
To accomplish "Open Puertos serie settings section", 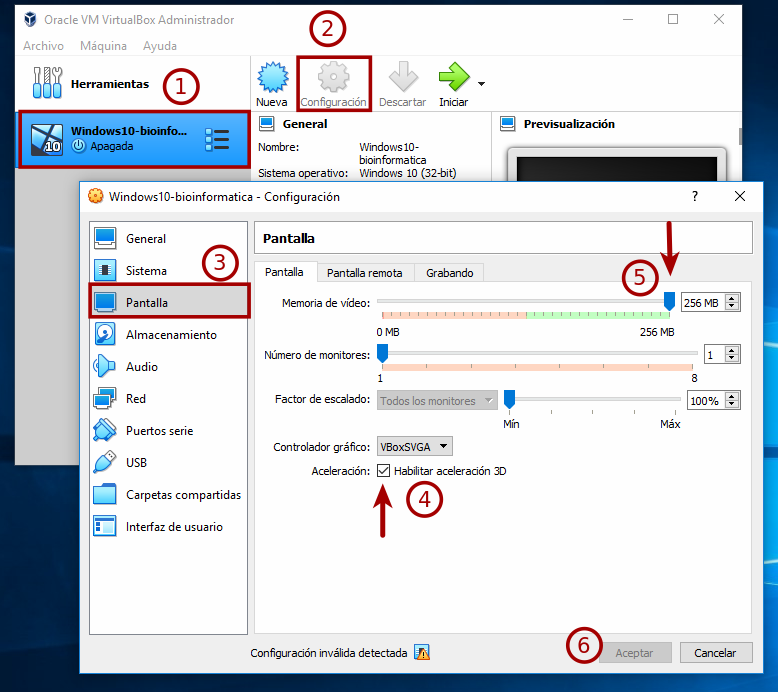I will (x=169, y=431).
